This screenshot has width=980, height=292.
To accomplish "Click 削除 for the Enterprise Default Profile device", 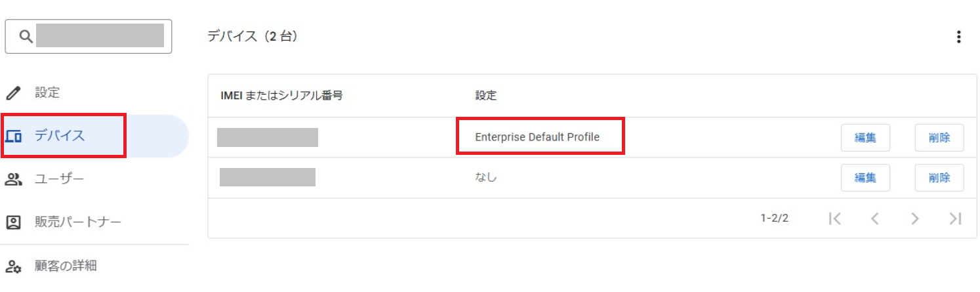I will point(939,138).
